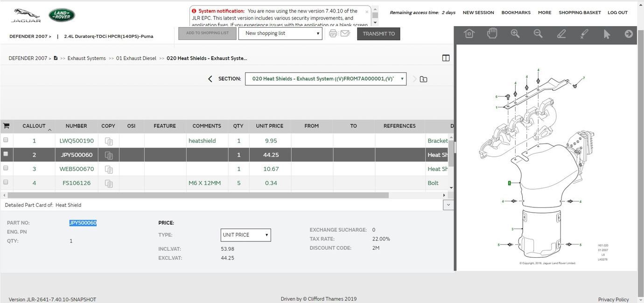644x303 pixels.
Task: Click the M6 X 12MM comment cell
Action: tap(204, 183)
